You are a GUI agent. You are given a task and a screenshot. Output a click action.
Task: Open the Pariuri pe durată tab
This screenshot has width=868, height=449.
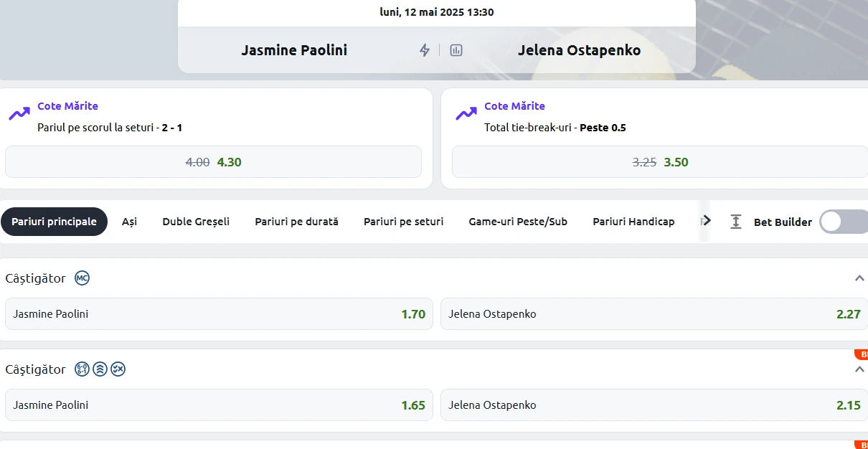tap(296, 222)
